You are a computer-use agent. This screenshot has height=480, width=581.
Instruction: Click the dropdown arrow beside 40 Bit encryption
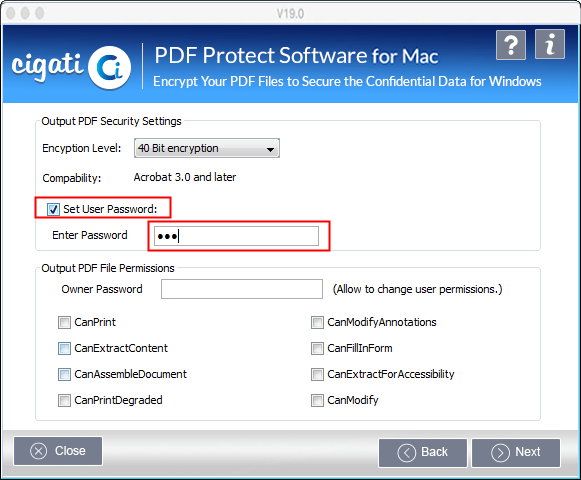point(270,149)
